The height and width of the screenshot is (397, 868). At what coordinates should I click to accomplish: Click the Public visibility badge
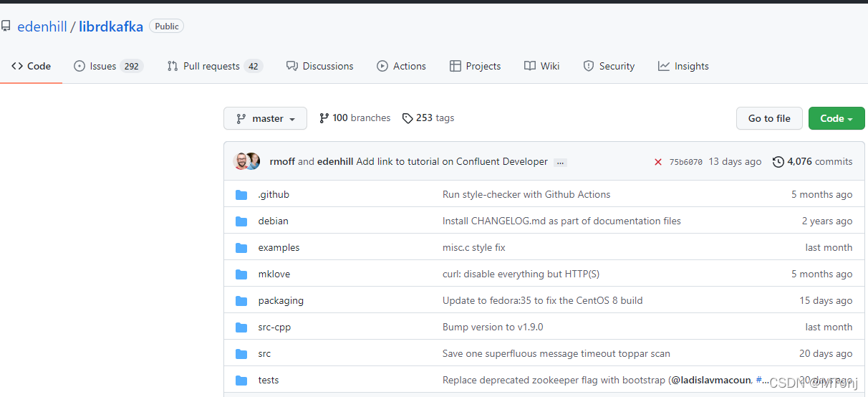coord(167,26)
